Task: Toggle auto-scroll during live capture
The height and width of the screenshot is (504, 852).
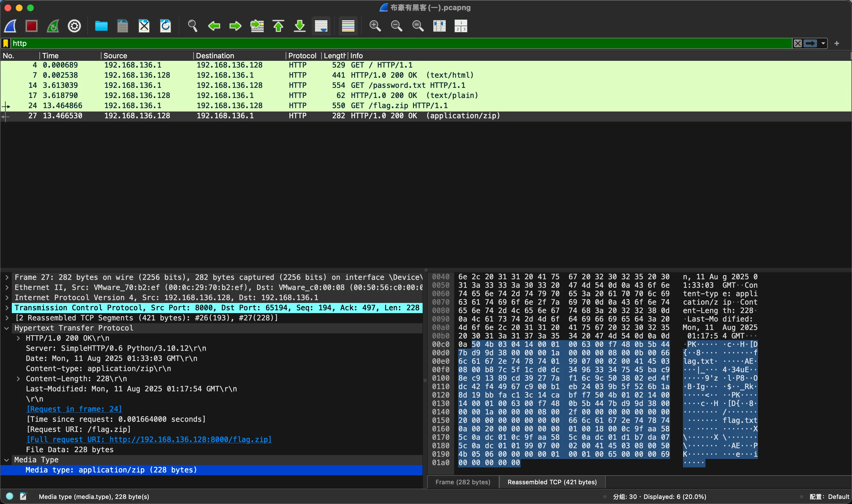Action: (321, 26)
